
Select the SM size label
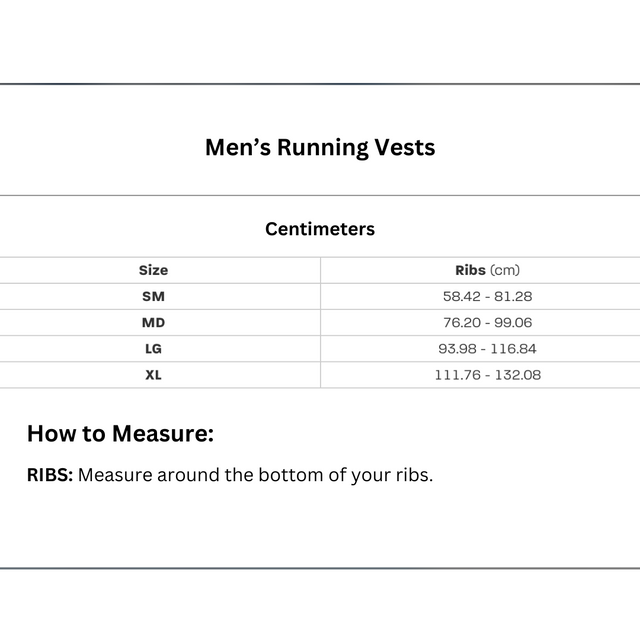click(x=153, y=296)
